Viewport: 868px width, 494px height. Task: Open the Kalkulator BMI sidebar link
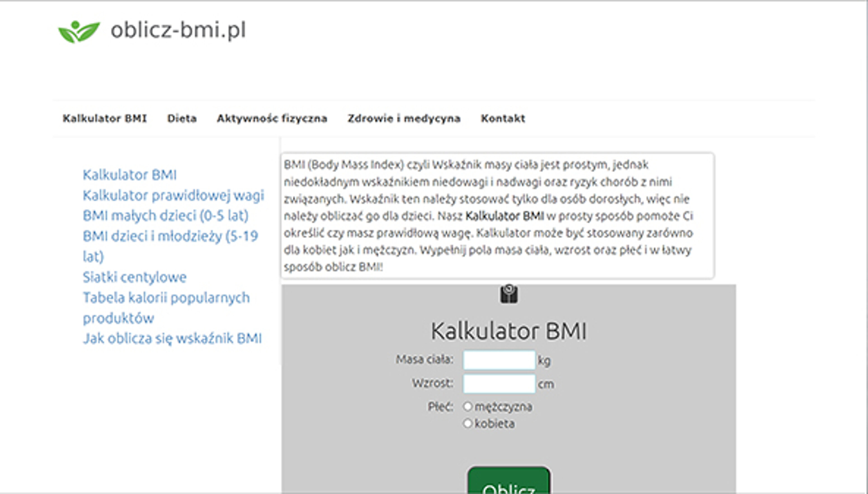pos(130,175)
